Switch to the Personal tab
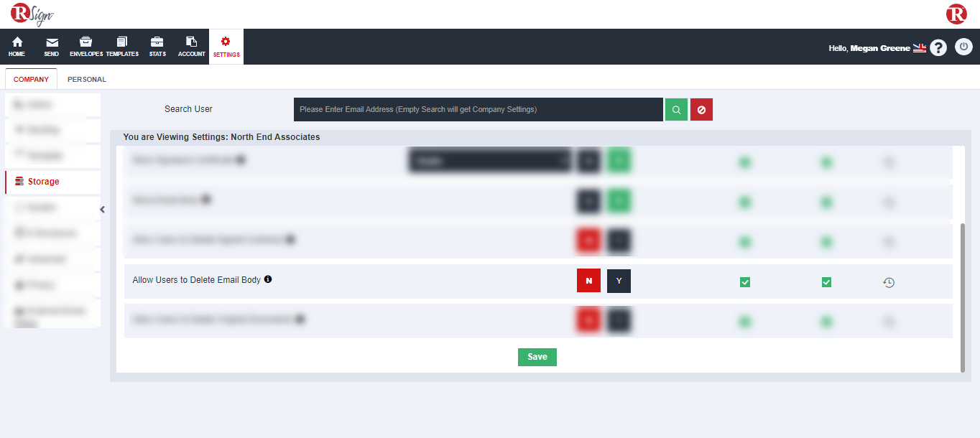Viewport: 980px width, 438px height. click(x=87, y=80)
